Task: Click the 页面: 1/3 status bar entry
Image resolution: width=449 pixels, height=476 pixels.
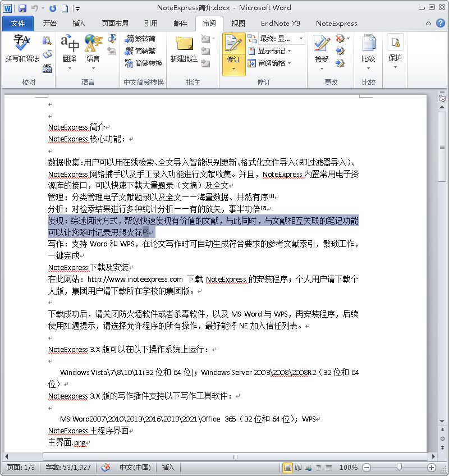Action: pos(21,467)
